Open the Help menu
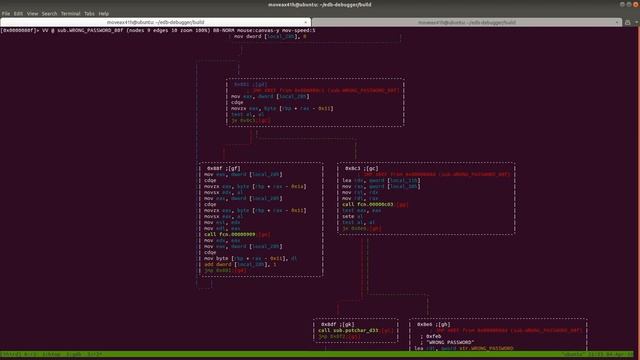The image size is (640, 360). [x=104, y=13]
